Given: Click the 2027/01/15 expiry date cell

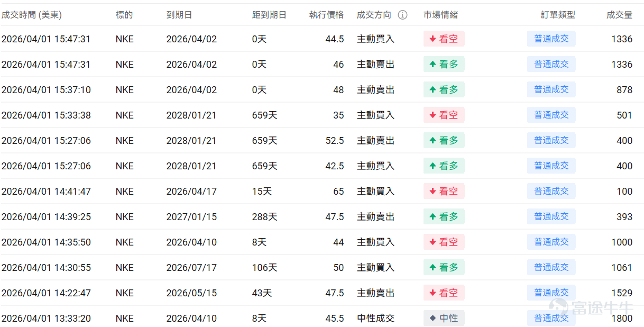Looking at the screenshot, I should 191,217.
